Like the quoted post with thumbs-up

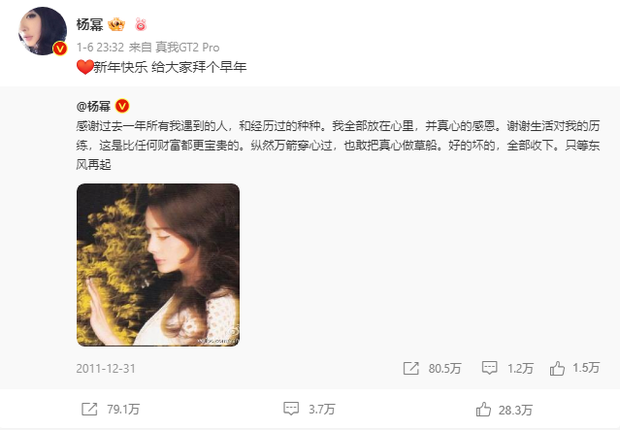click(557, 368)
